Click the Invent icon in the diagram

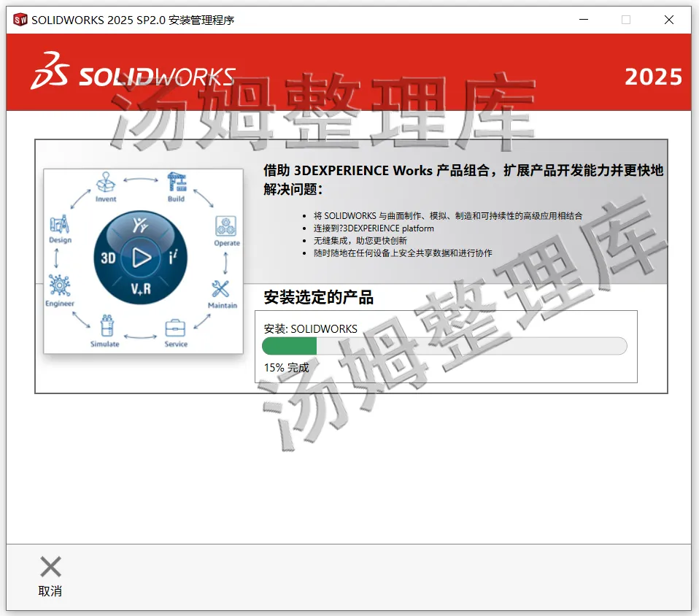(x=106, y=182)
